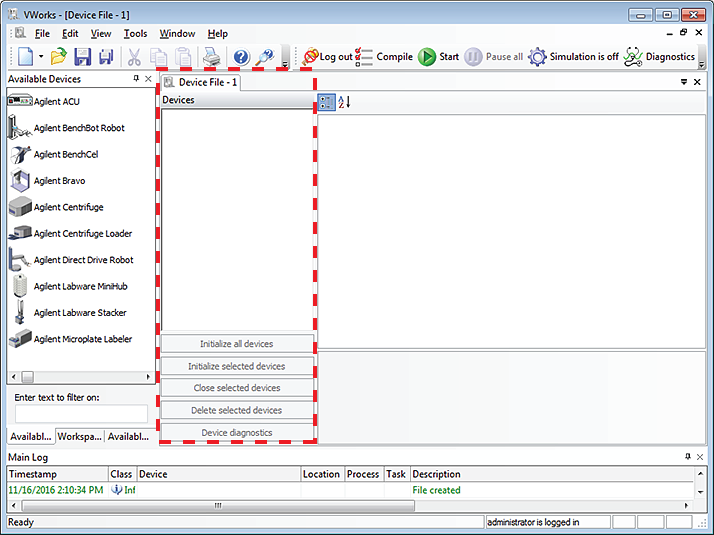This screenshot has height=535, width=714.
Task: Click the Print icon in toolbar
Action: tap(212, 57)
